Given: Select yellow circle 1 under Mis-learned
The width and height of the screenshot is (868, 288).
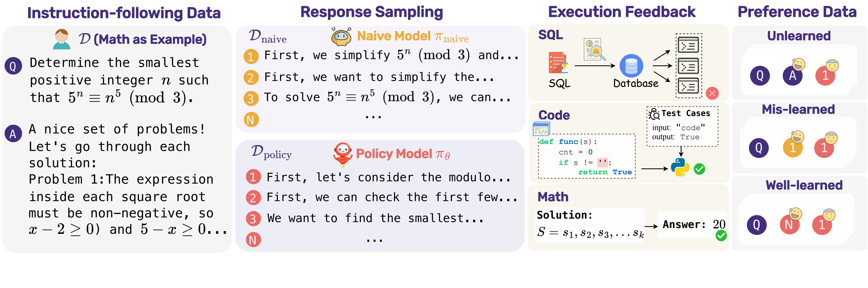Looking at the screenshot, I should [792, 148].
